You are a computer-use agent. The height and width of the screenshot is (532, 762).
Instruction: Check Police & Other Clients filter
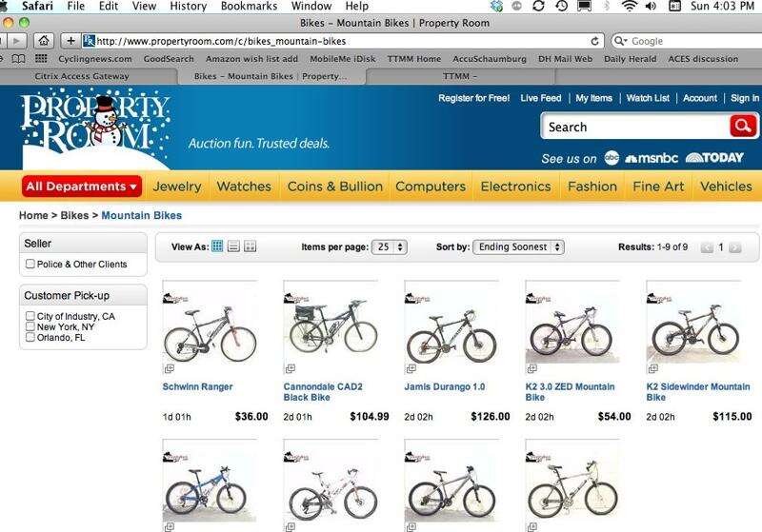pos(30,264)
